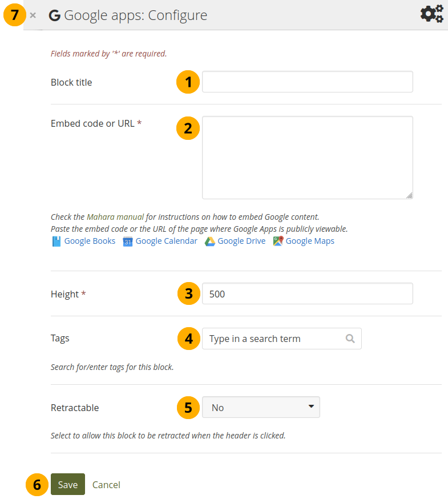
Task: Click the Google Calendar icon
Action: (x=128, y=242)
